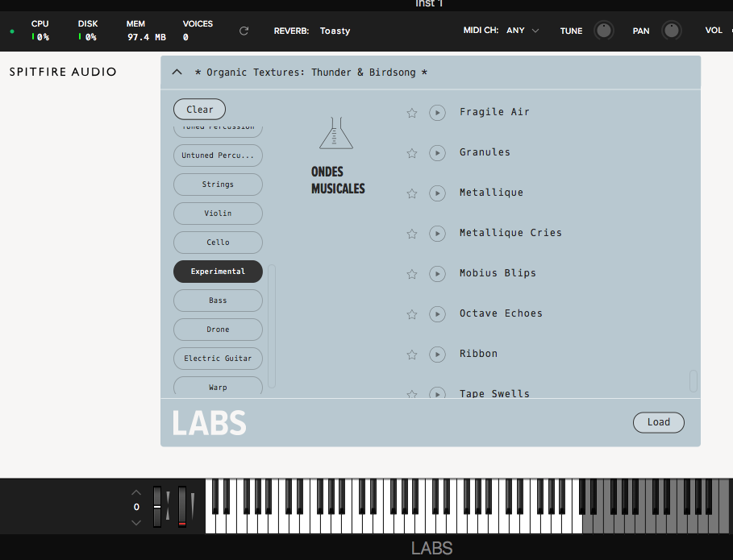Click the TUNE knob
733x560 pixels.
[x=603, y=31]
